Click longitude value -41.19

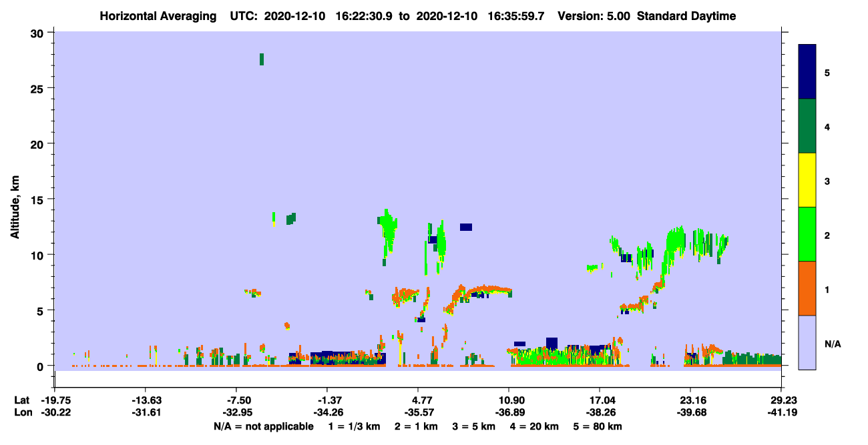(x=781, y=412)
